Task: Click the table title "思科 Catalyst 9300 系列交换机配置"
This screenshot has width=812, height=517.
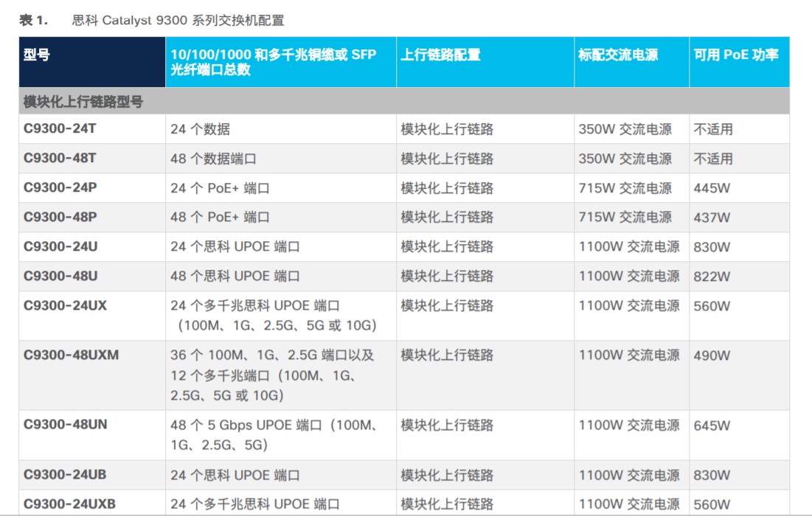Action: [178, 20]
